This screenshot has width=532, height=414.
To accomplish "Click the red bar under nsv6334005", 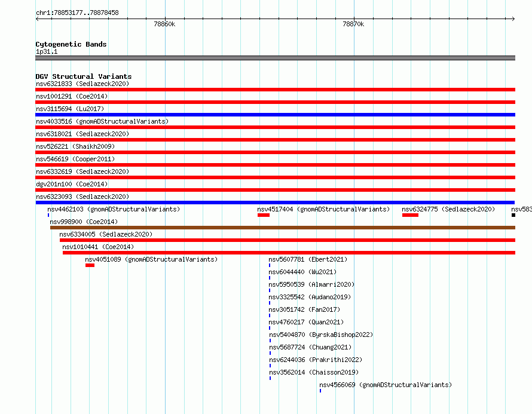I will [288, 240].
